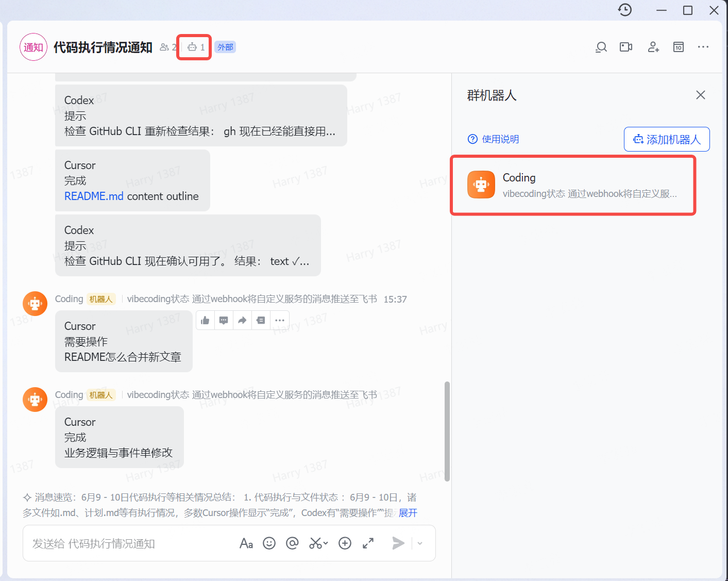Open the emoji picker
Image resolution: width=728 pixels, height=581 pixels.
coord(269,543)
